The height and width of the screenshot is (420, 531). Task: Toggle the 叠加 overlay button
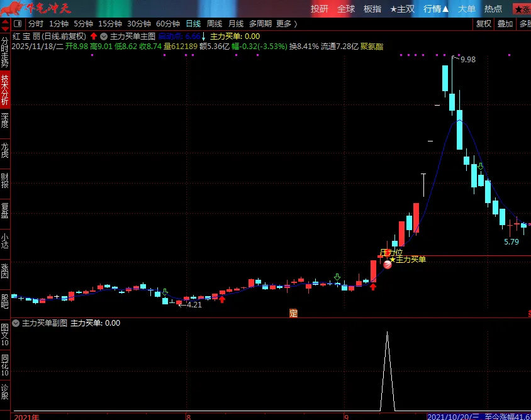[505, 24]
